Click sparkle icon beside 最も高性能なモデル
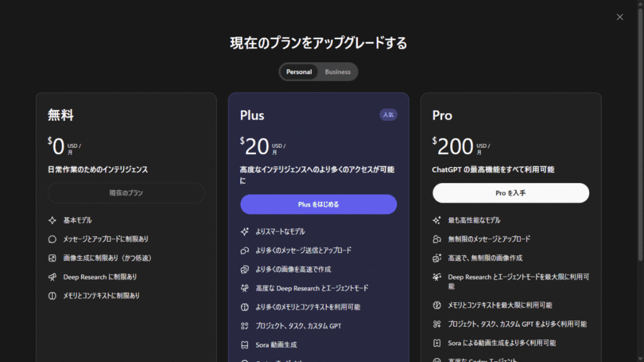This screenshot has height=362, width=644. coord(436,220)
